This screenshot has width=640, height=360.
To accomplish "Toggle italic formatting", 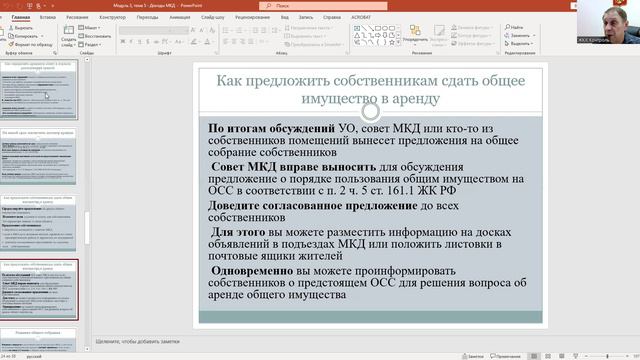I will [x=131, y=42].
